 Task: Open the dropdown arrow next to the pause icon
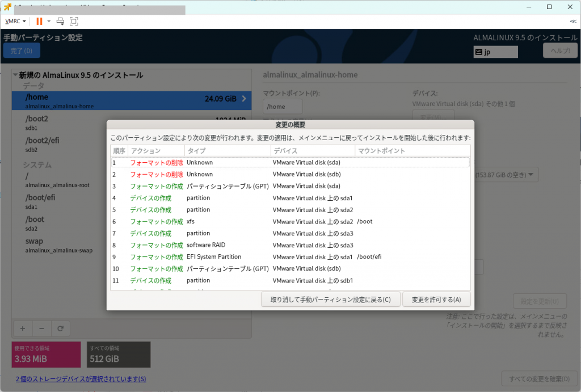(x=49, y=21)
